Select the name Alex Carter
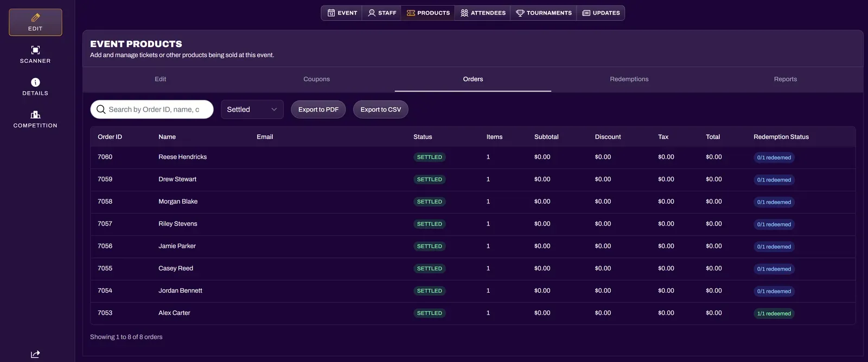Viewport: 868px width, 362px height. pos(175,313)
